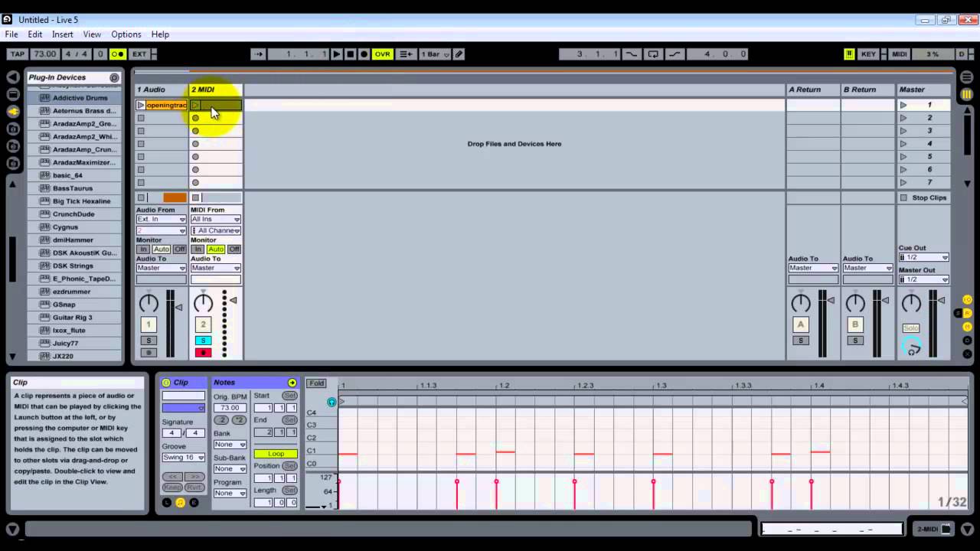The height and width of the screenshot is (551, 980).
Task: Solo the 2 MIDI track
Action: pos(203,341)
